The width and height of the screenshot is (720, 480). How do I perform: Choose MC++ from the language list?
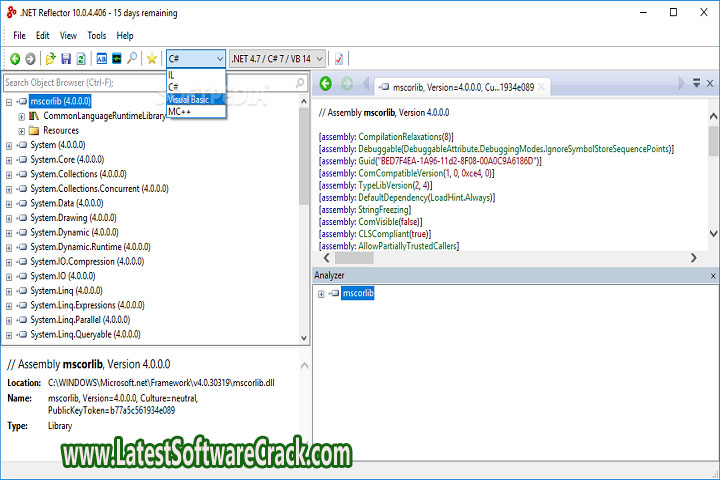[x=196, y=112]
